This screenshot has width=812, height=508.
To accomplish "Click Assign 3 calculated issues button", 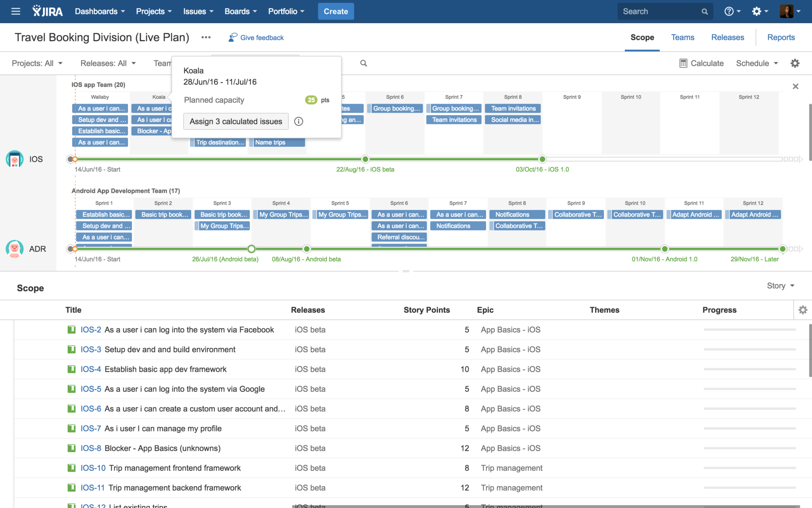I will tap(236, 121).
